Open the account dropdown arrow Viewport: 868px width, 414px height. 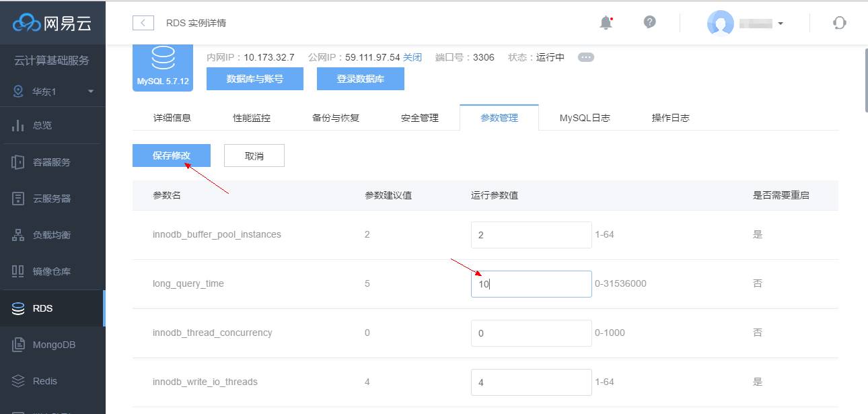tap(781, 22)
